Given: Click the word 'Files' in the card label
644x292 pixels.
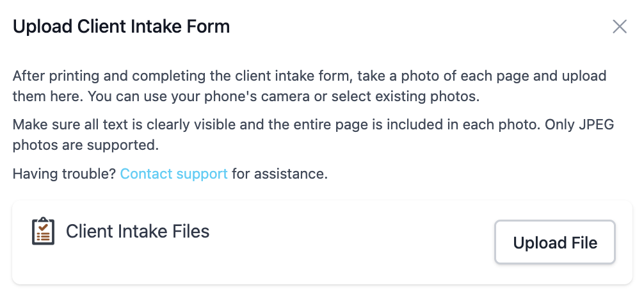Looking at the screenshot, I should tap(191, 231).
